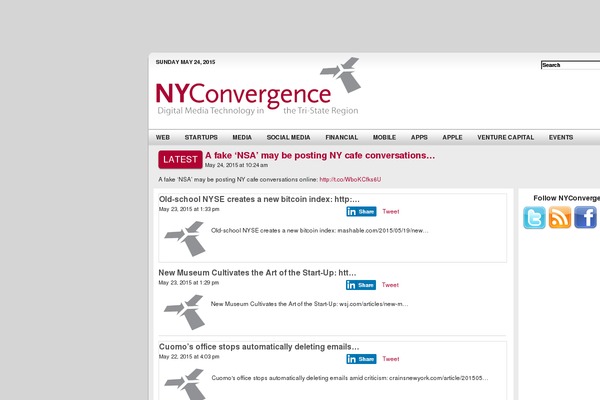Open thumbnail of Cuomo's office post

[185, 384]
